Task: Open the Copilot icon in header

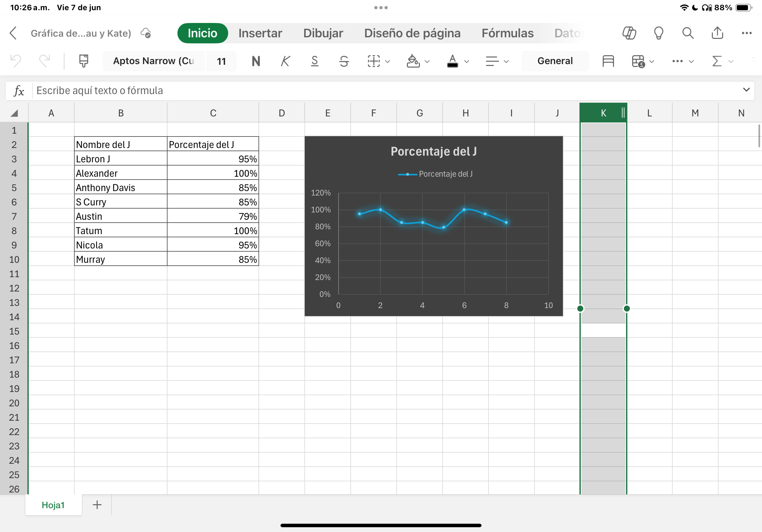Action: click(x=629, y=33)
